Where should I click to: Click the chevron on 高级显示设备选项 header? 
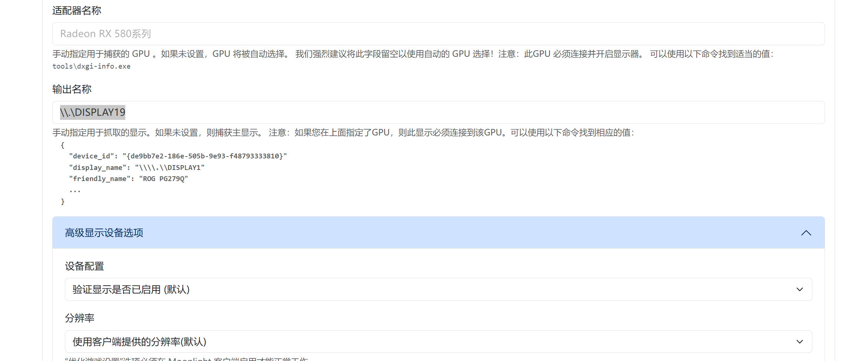[806, 233]
